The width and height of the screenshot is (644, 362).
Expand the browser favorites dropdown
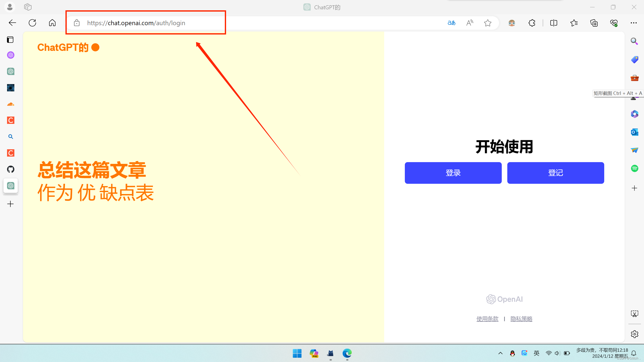point(574,23)
